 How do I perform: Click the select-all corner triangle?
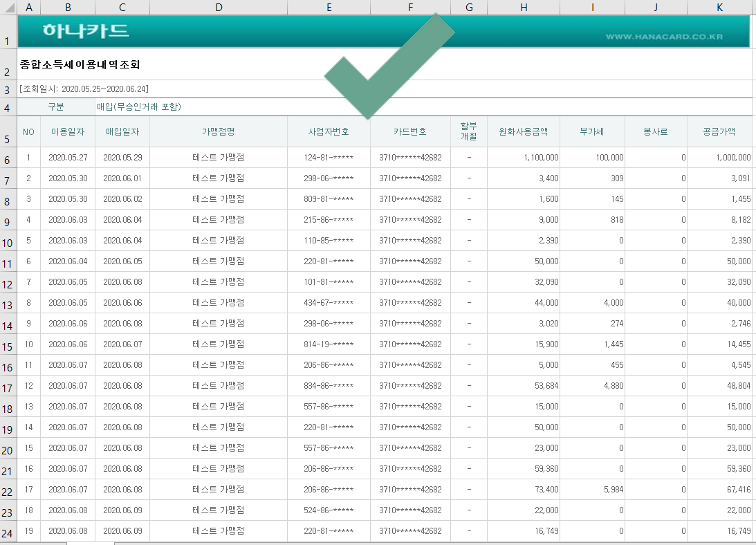pos(9,7)
